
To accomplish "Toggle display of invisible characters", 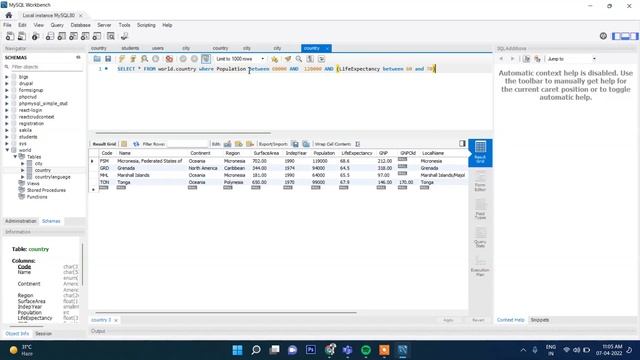I will (310, 59).
